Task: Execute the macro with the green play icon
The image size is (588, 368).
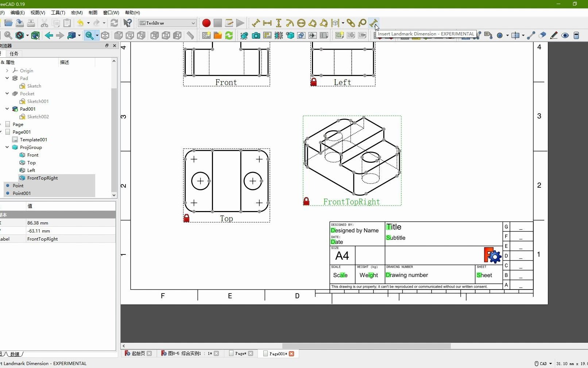Action: [240, 23]
